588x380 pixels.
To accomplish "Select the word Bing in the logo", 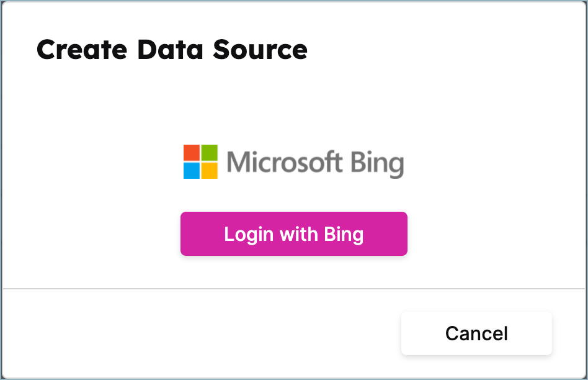I will click(x=378, y=161).
